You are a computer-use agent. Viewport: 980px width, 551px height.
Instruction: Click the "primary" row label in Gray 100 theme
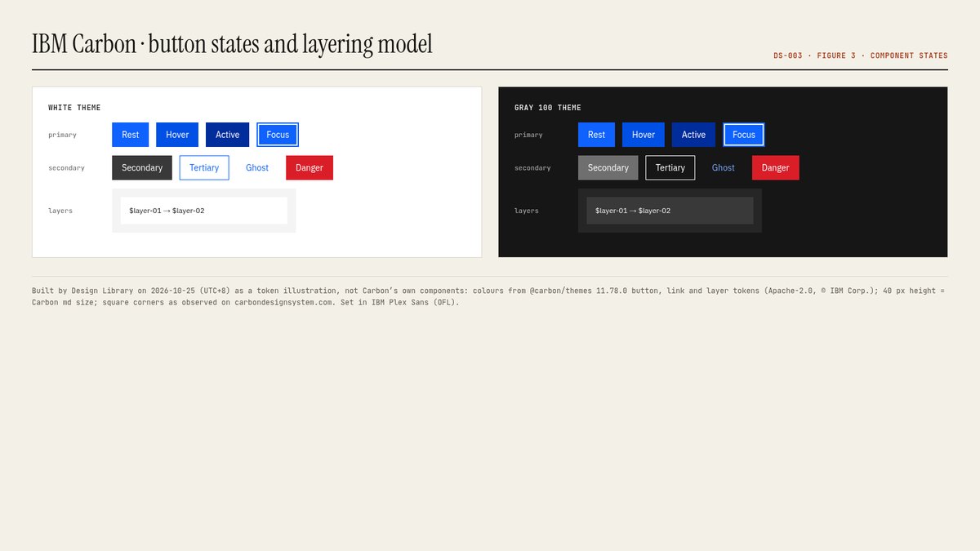[528, 135]
